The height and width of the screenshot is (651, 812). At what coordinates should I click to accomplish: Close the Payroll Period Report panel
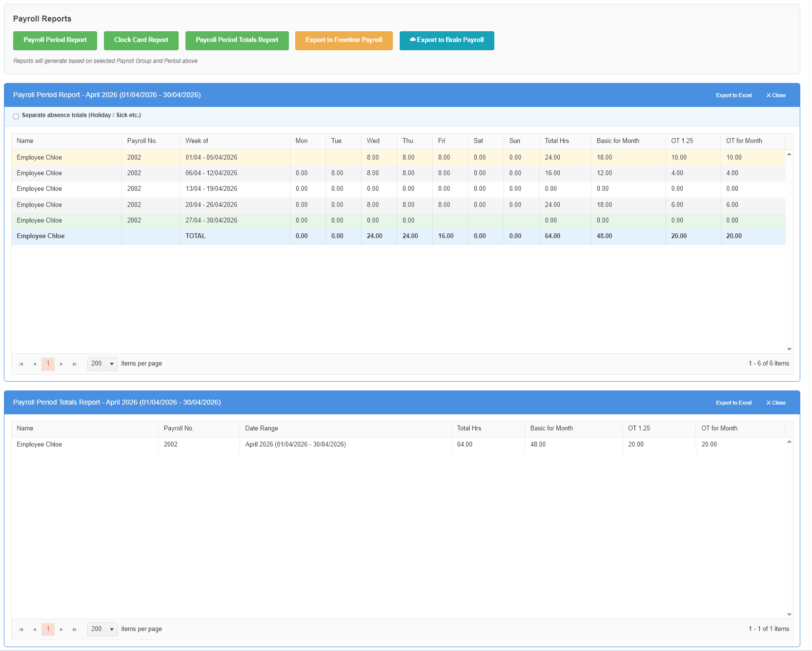(776, 95)
